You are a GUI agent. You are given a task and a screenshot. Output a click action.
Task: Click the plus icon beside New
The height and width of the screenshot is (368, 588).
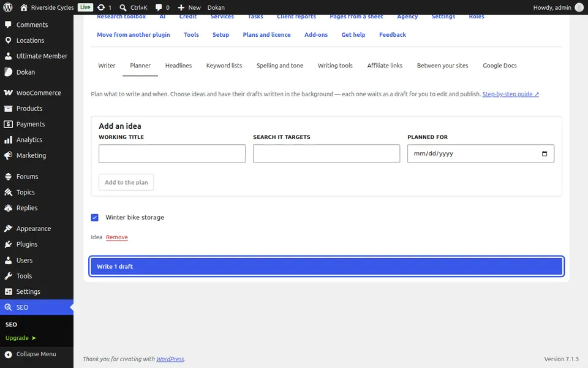(181, 7)
